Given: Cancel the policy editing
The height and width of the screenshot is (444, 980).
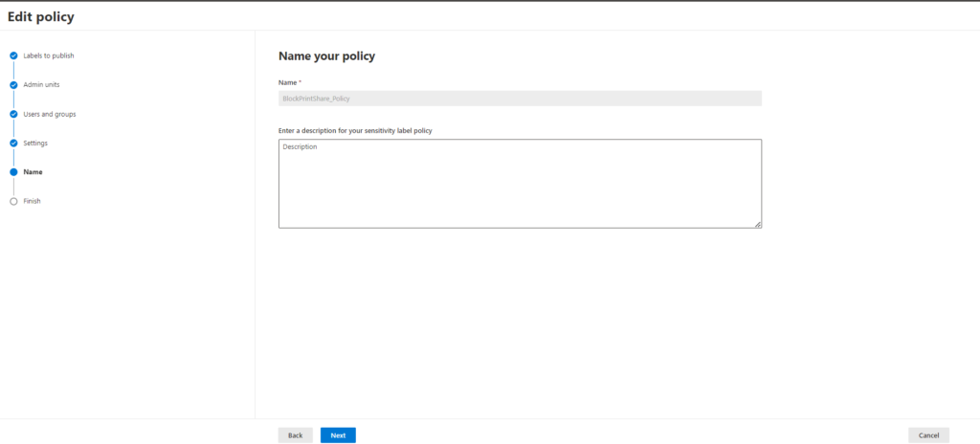Looking at the screenshot, I should pos(928,435).
